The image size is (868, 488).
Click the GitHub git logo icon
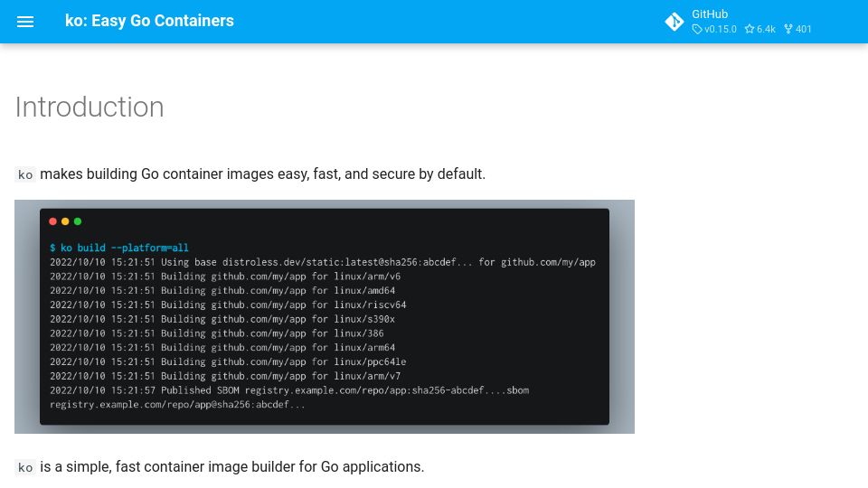click(675, 22)
